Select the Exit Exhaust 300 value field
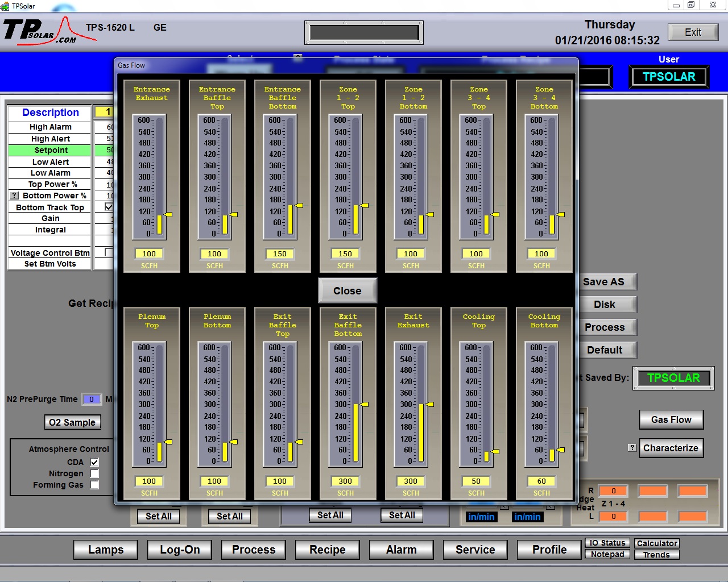Viewport: 728px width, 582px height. click(x=411, y=481)
